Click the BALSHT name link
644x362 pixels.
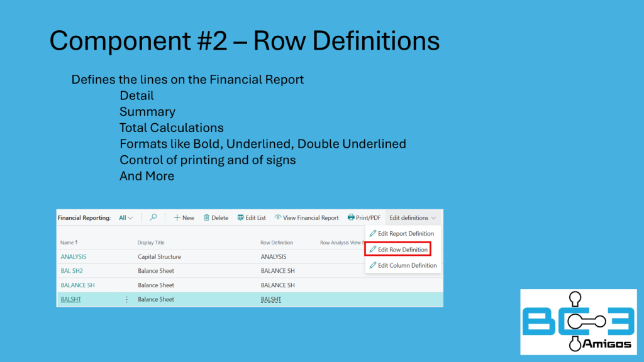pyautogui.click(x=70, y=300)
